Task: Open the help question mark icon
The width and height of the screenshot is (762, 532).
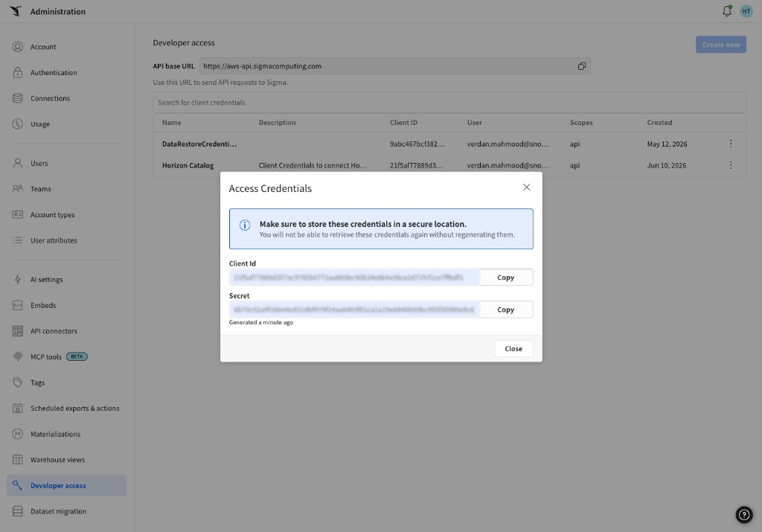Action: tap(744, 514)
